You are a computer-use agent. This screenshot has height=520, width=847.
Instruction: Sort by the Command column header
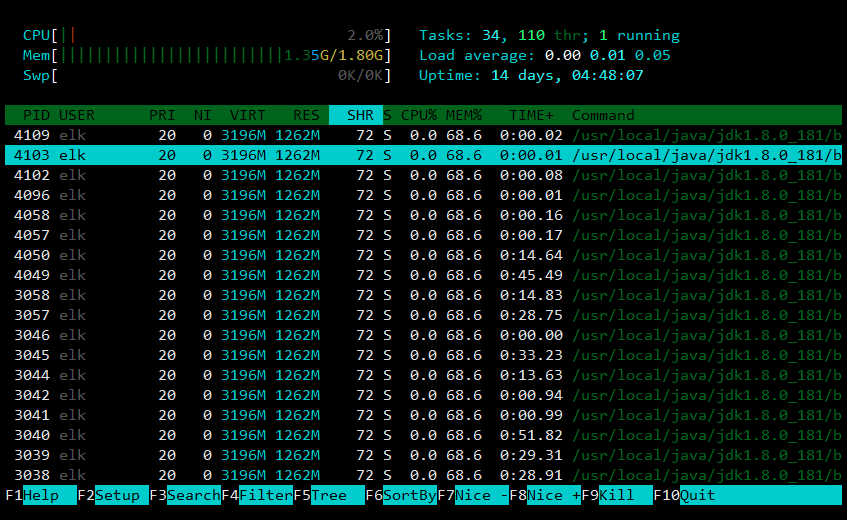[x=603, y=115]
